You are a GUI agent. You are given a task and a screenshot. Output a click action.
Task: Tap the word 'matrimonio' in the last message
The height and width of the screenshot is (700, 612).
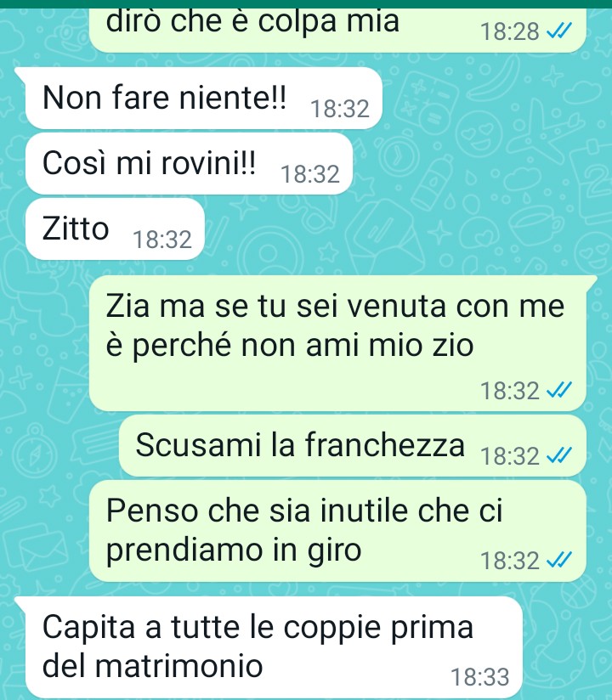[178, 666]
